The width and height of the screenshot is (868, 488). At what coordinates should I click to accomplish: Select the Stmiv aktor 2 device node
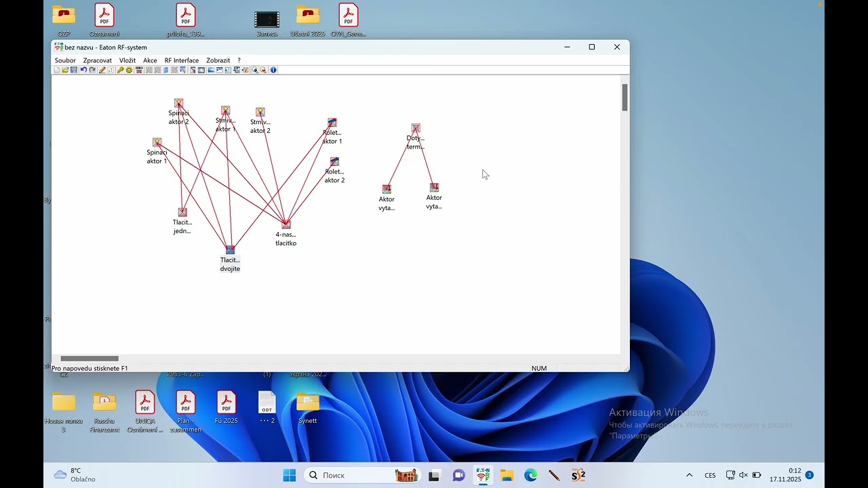tap(260, 113)
